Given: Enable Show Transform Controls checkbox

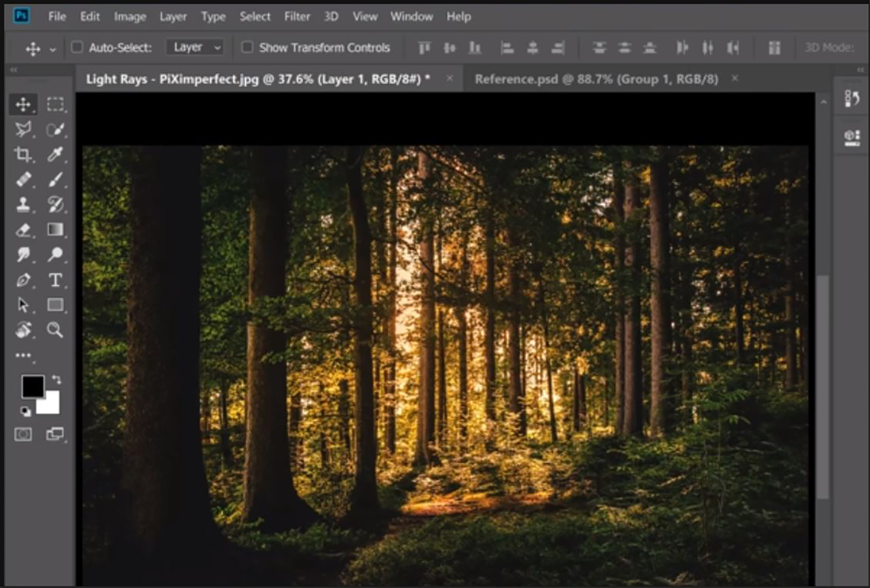Looking at the screenshot, I should coord(247,47).
